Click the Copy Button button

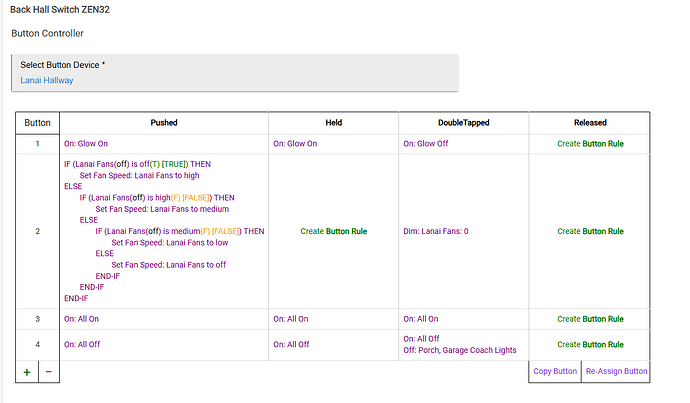click(x=555, y=371)
